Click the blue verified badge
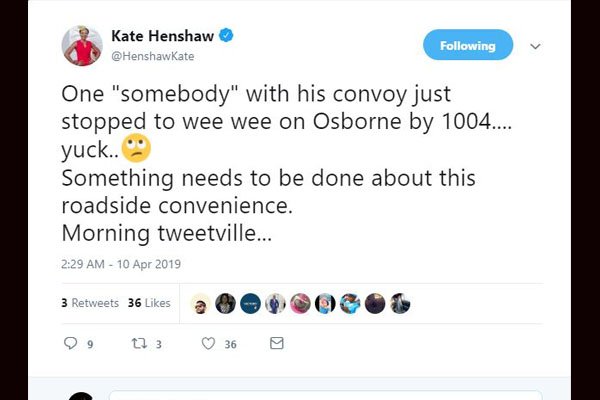Viewport: 600px width, 400px height. pyautogui.click(x=226, y=35)
